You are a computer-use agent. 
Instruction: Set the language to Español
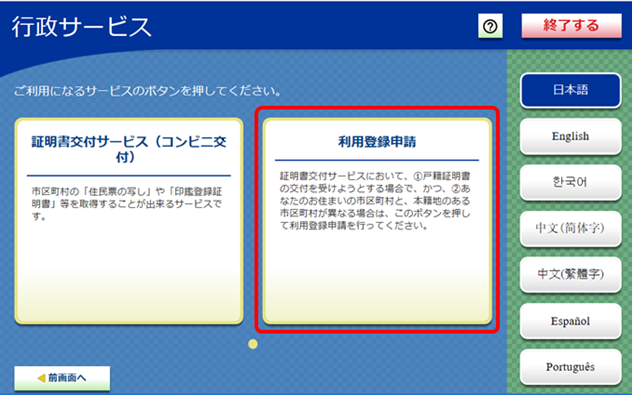(570, 321)
